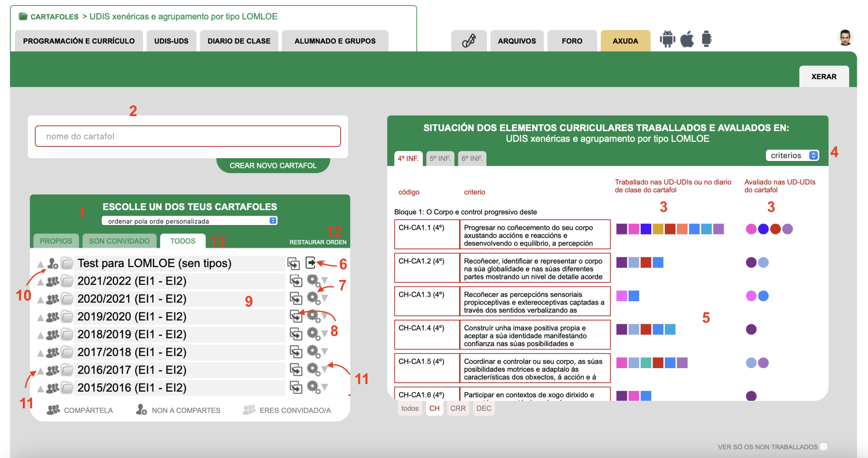Open gear settings for 2020/2021 (EI1 - EI2)
This screenshot has width=868, height=458.
tap(313, 298)
